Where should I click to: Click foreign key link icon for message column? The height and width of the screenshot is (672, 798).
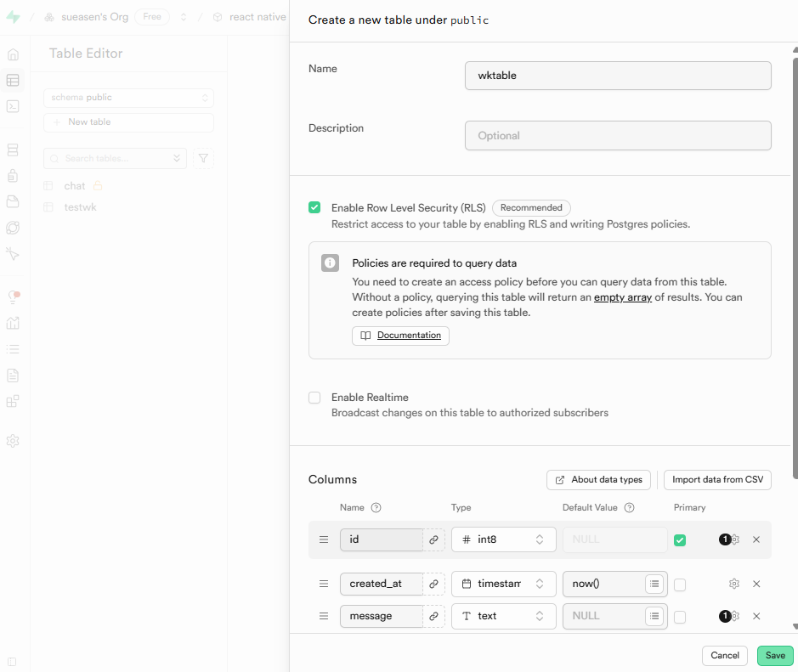(433, 616)
